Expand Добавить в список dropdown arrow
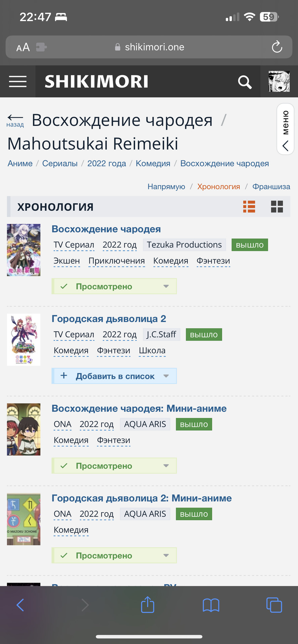 [166, 376]
